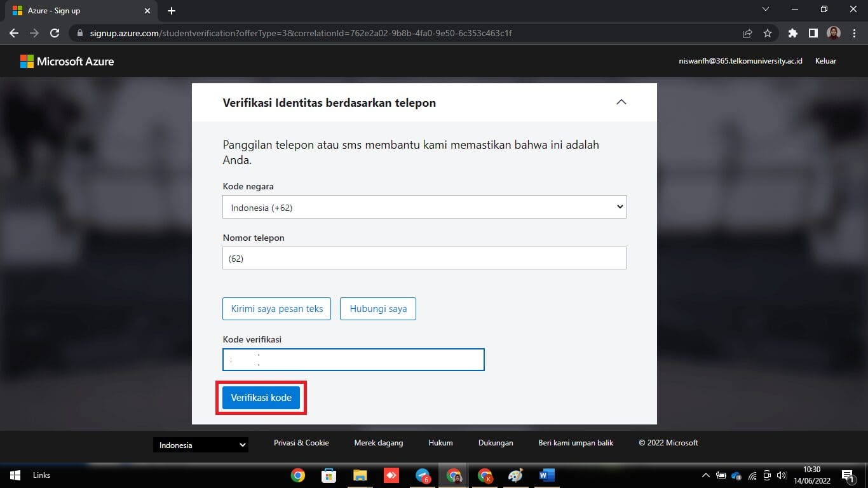Open a new tab with plus button
Viewport: 868px width, 488px height.
tap(172, 11)
